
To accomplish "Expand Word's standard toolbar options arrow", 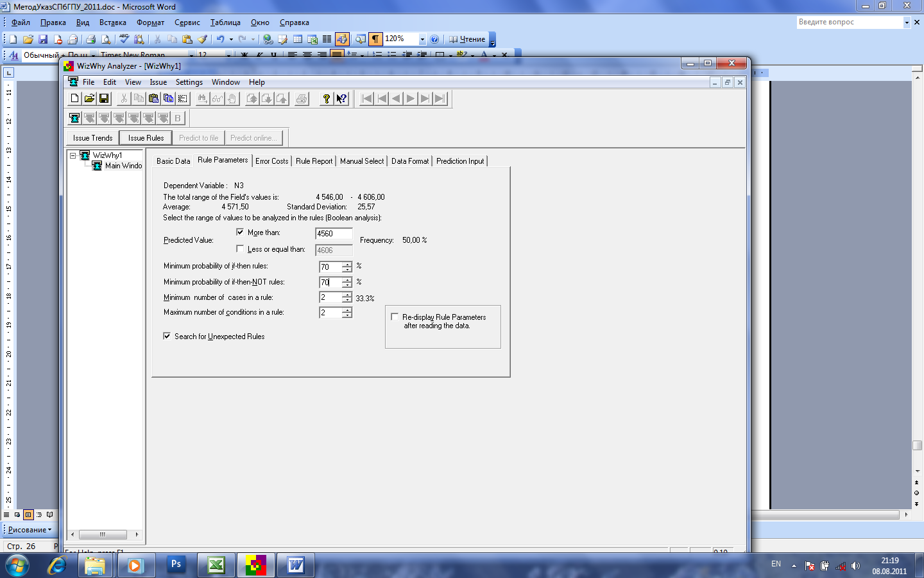I will (x=493, y=40).
